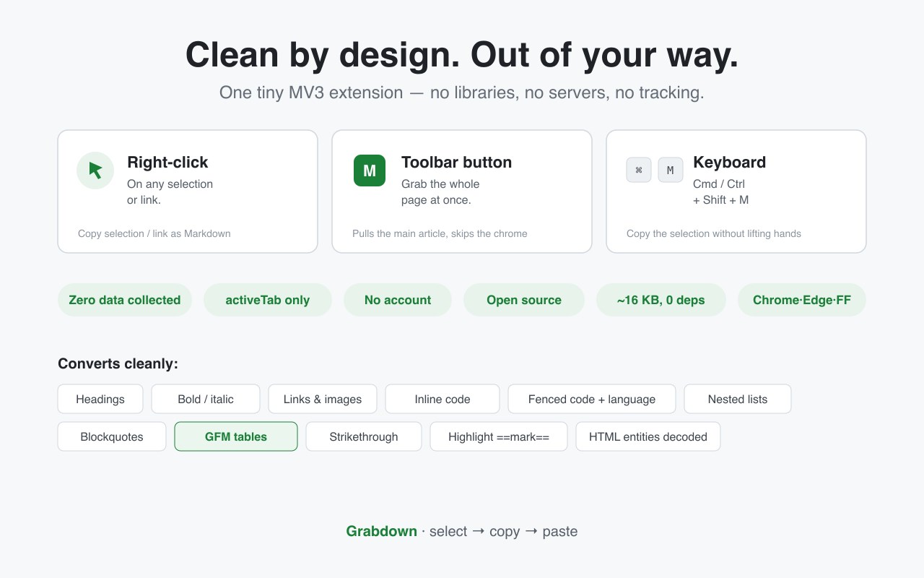This screenshot has width=924, height=578.
Task: Click the M key cap icon
Action: (x=671, y=171)
